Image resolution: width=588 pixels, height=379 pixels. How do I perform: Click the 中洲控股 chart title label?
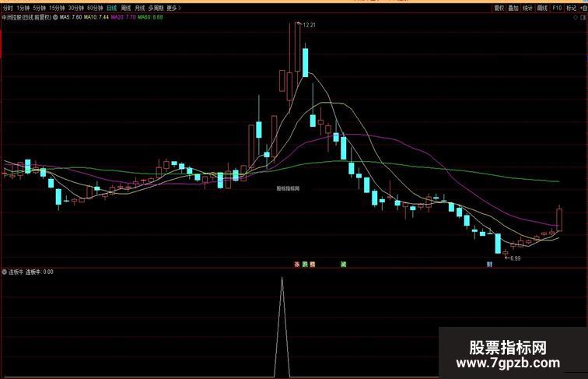pos(26,17)
